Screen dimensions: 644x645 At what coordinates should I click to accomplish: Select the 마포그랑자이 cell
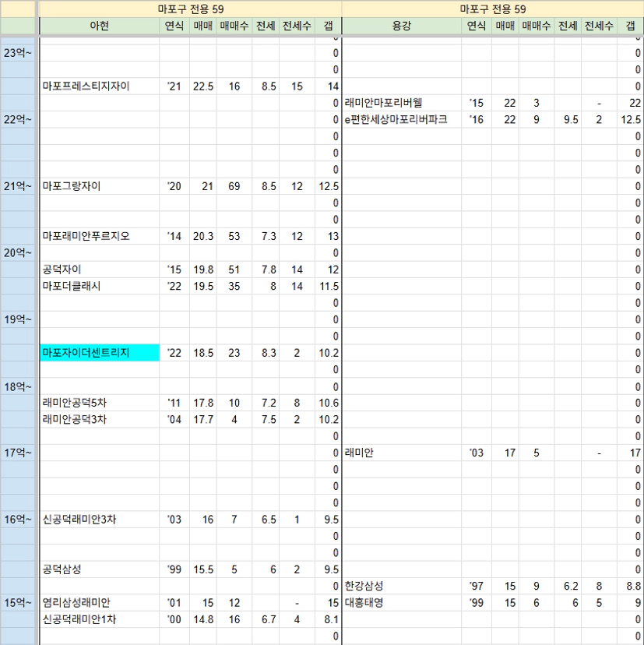pyautogui.click(x=100, y=186)
